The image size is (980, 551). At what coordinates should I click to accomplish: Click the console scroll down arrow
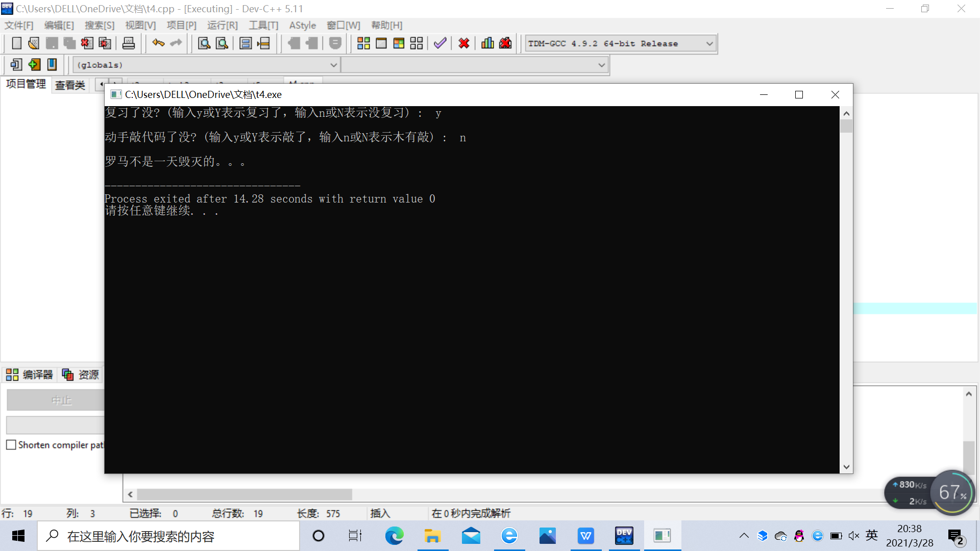point(846,467)
